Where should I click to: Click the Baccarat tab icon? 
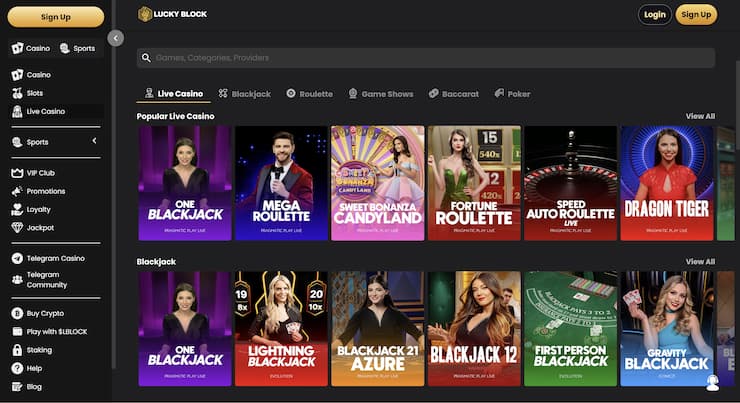pos(433,93)
